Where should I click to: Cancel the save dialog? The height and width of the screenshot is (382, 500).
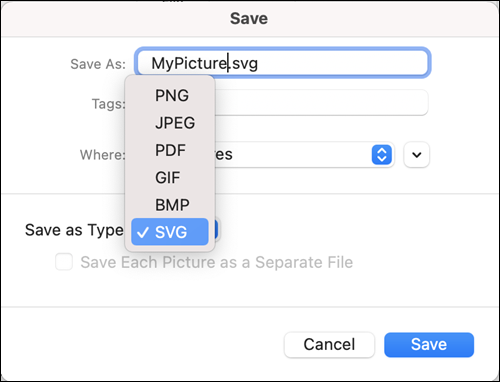(329, 345)
